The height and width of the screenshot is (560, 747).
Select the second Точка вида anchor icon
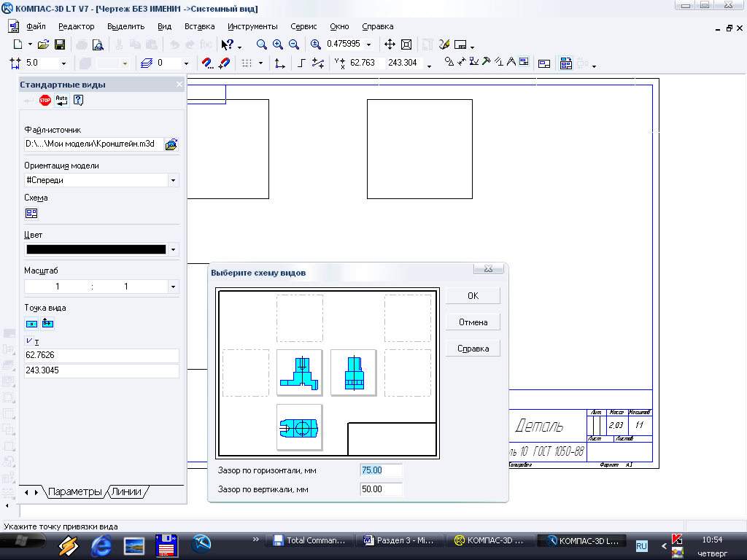(47, 324)
